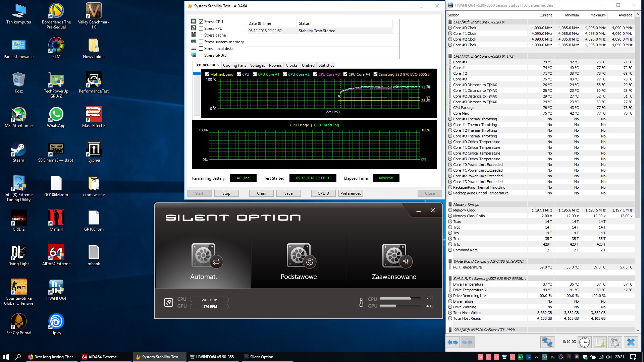Open the Mass Effect 2 desktop icon
Image resolution: width=644 pixels, height=362 pixels.
pos(94,117)
